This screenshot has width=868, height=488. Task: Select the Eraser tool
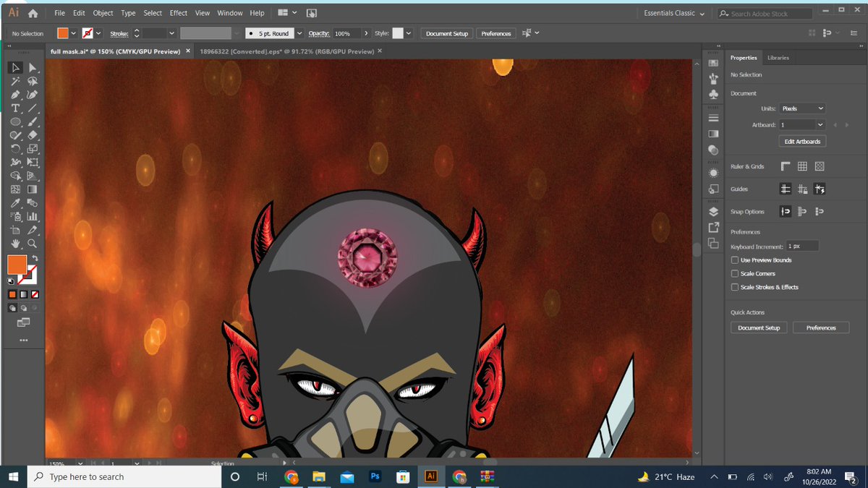tap(33, 135)
